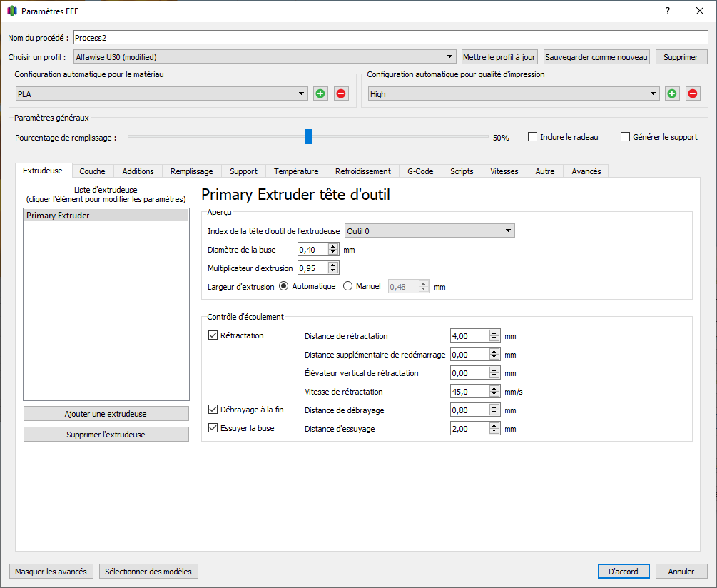Image resolution: width=717 pixels, height=588 pixels.
Task: Open the Autre tab
Action: pos(545,171)
